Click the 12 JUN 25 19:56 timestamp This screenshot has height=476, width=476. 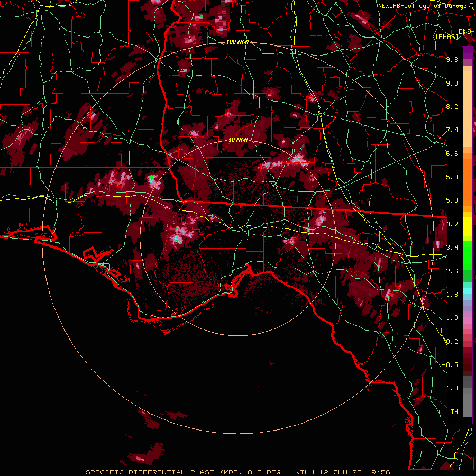354,472
